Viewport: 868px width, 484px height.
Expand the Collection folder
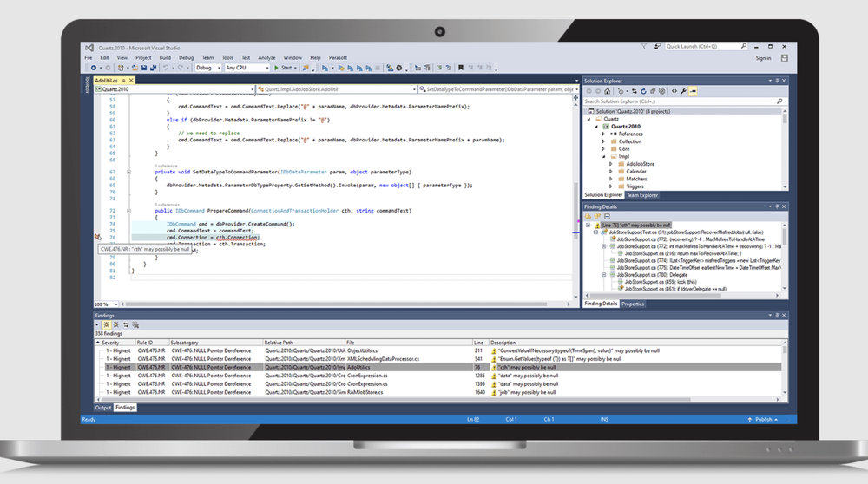[x=603, y=141]
